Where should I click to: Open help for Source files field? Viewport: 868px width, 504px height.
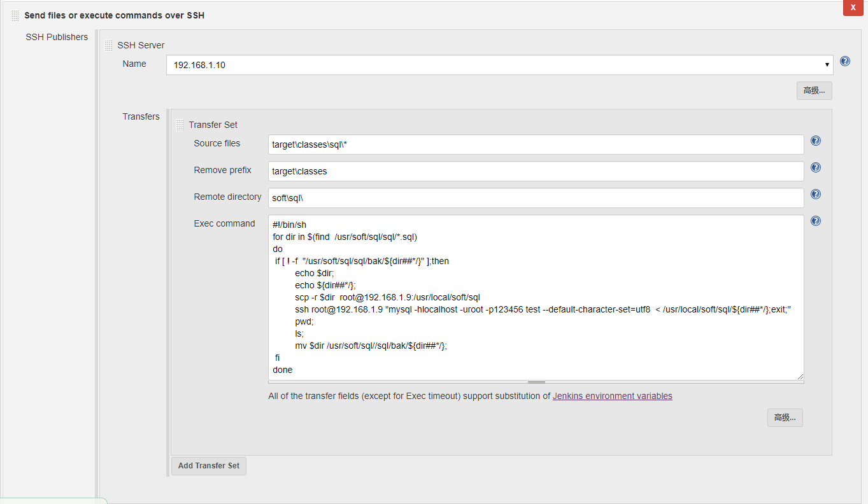[x=816, y=141]
